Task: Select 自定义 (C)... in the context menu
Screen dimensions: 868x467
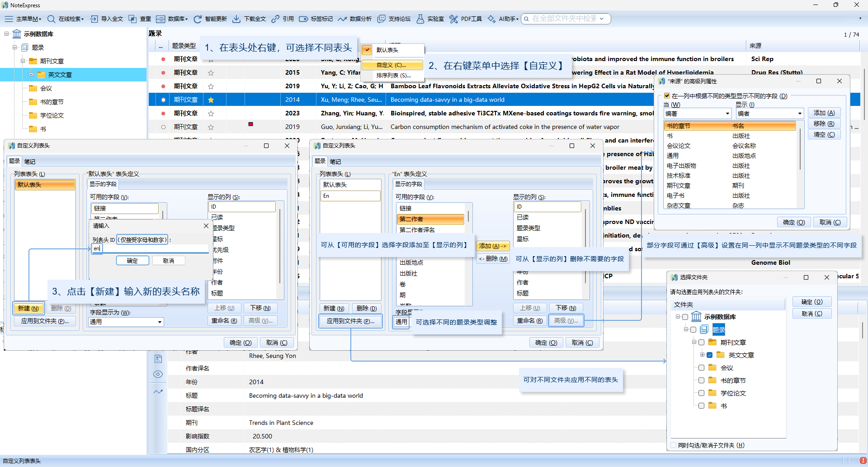Action: pyautogui.click(x=392, y=65)
